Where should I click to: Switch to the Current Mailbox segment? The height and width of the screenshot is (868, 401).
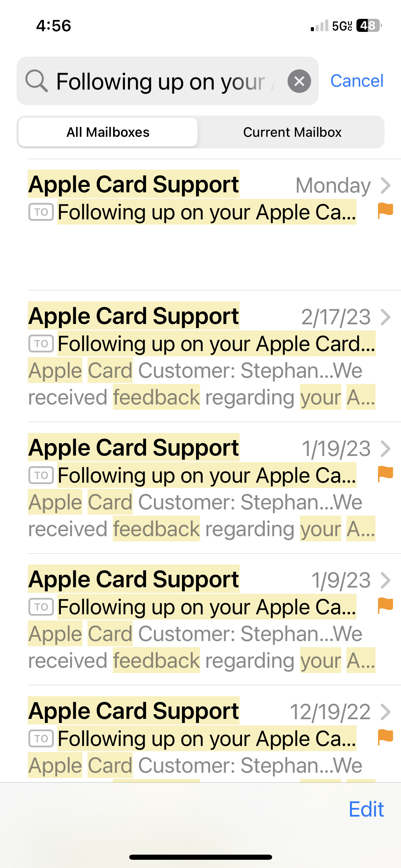click(x=292, y=132)
